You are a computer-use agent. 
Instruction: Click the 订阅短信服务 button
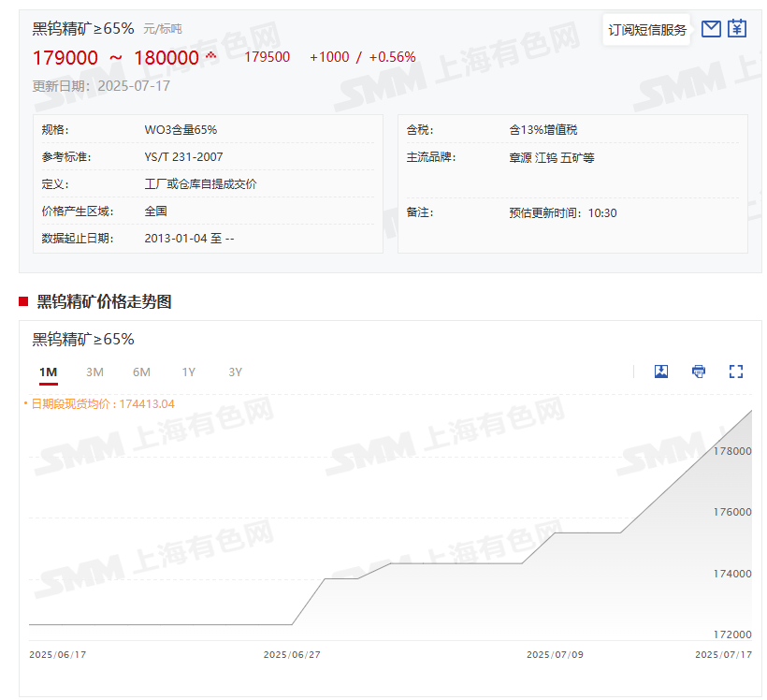coord(647,30)
